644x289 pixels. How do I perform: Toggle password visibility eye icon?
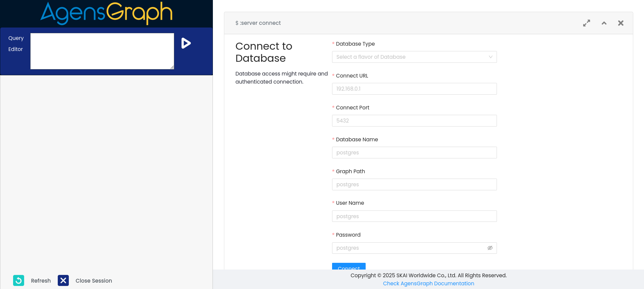coord(490,248)
